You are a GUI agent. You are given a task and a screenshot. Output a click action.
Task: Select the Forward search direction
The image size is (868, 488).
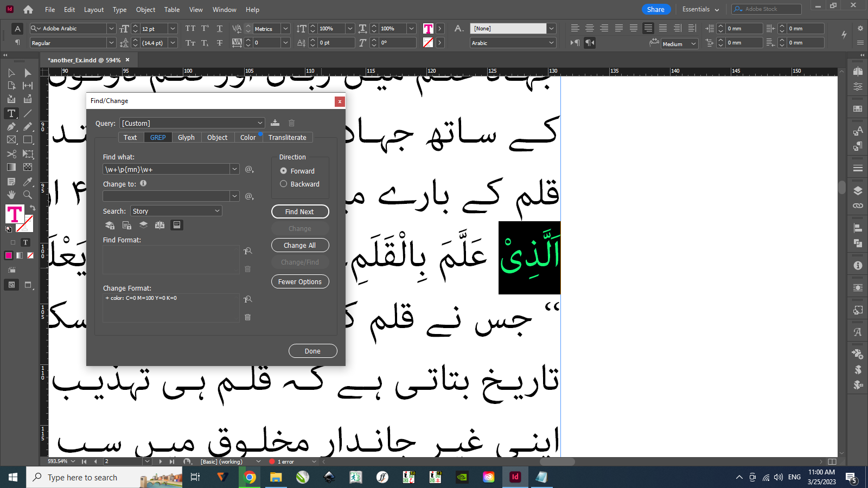click(283, 170)
